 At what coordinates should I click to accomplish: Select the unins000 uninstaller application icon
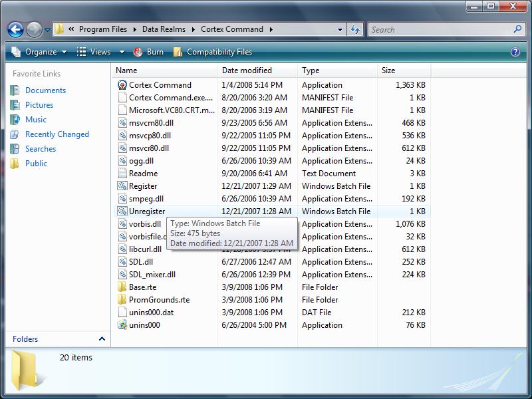[122, 325]
